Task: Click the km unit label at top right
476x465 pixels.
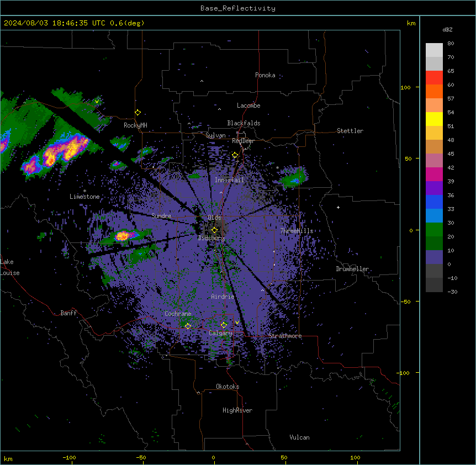Action: pos(411,23)
